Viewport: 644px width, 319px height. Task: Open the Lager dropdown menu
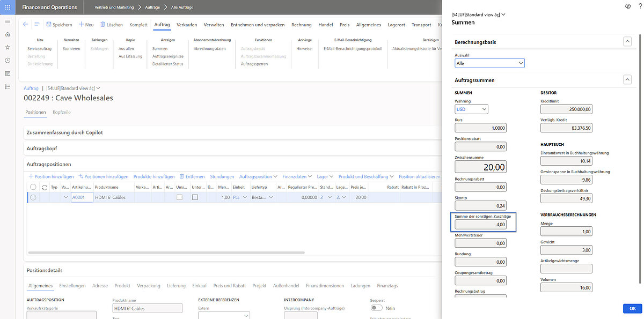tap(325, 176)
